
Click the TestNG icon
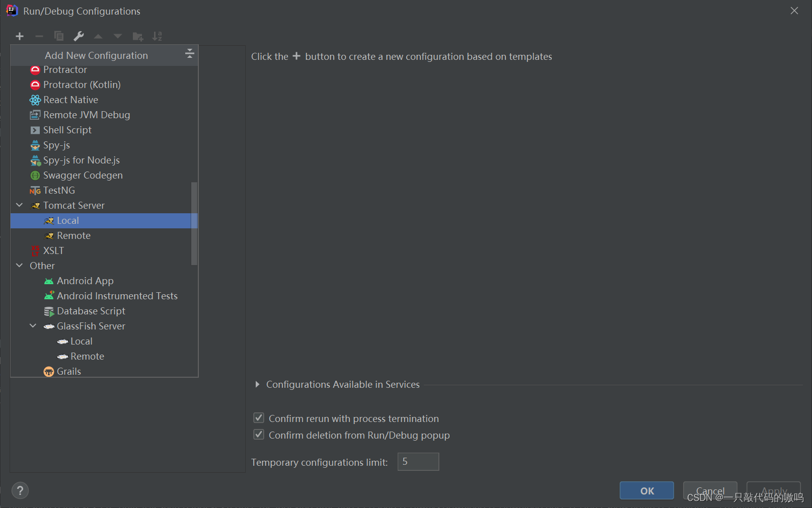pyautogui.click(x=35, y=191)
